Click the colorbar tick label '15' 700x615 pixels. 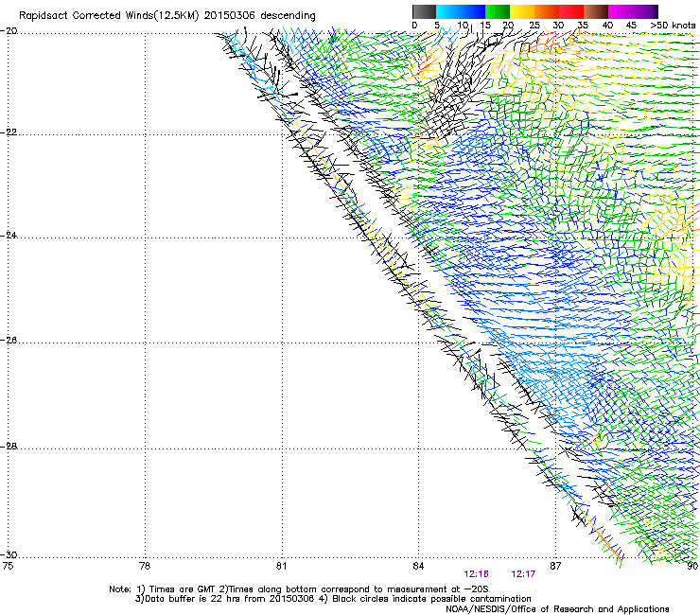click(485, 26)
